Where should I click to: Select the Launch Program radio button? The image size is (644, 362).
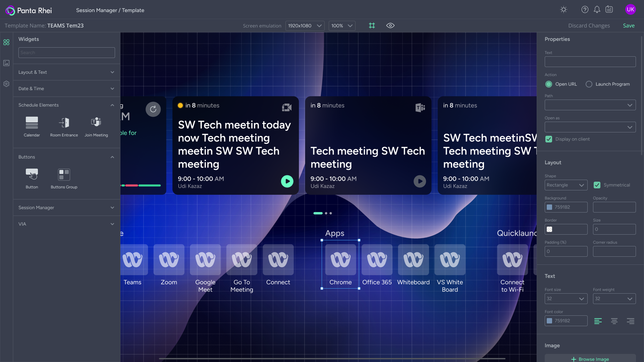(589, 84)
